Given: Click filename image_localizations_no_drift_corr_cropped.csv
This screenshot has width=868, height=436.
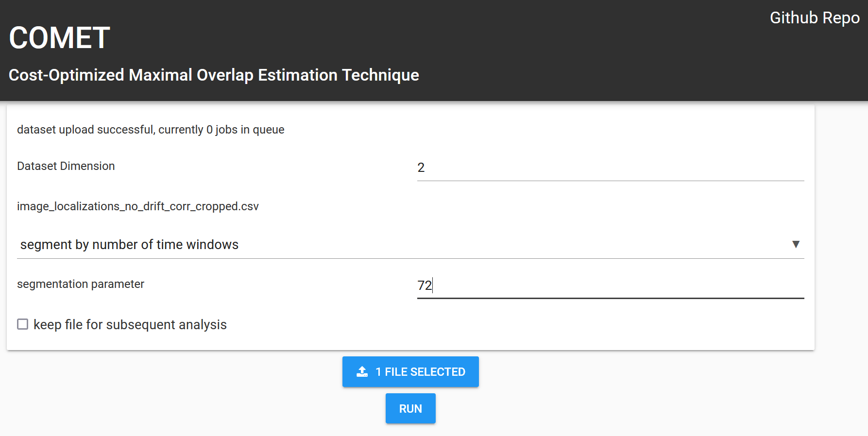Looking at the screenshot, I should pyautogui.click(x=138, y=206).
